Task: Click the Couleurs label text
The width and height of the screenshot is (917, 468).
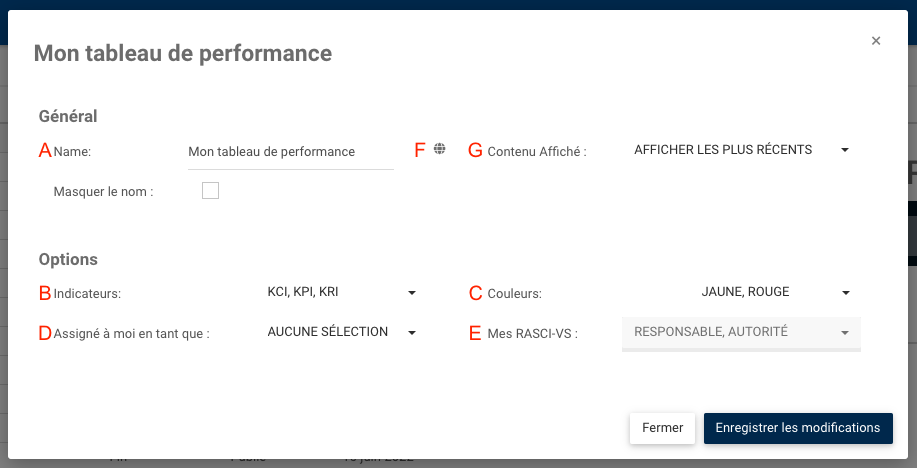Action: coord(514,294)
